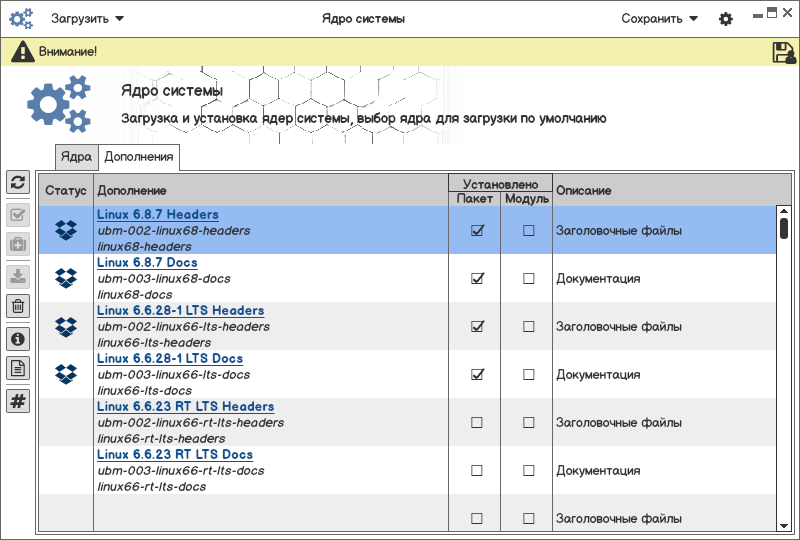Uncheck the package box for Linux 6.8.7 Headers
The width and height of the screenshot is (800, 540).
(477, 231)
